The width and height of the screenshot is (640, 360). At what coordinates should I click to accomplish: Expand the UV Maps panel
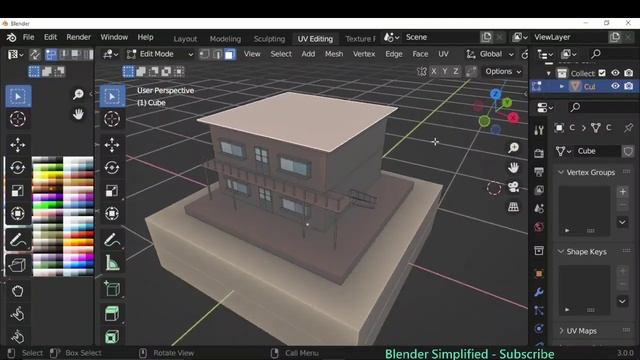tap(561, 331)
